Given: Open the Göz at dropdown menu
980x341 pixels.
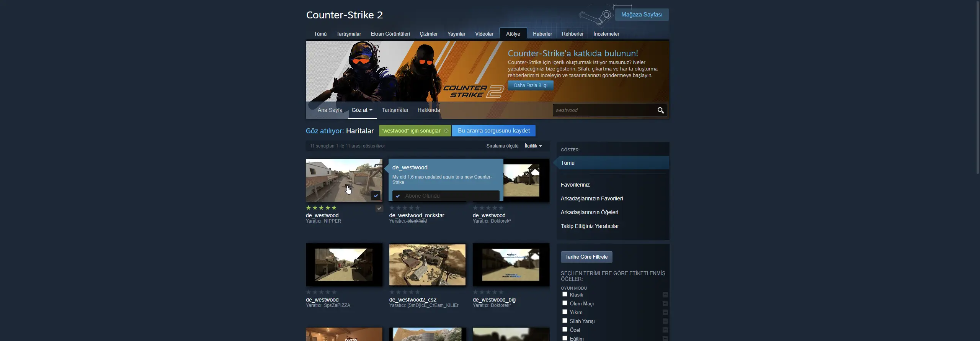Looking at the screenshot, I should click(x=362, y=110).
